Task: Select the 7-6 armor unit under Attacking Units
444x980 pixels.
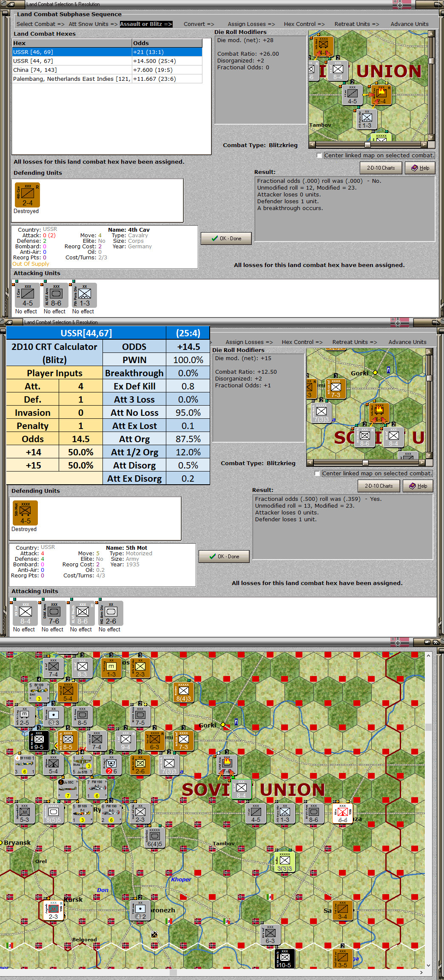Action: coord(54,613)
